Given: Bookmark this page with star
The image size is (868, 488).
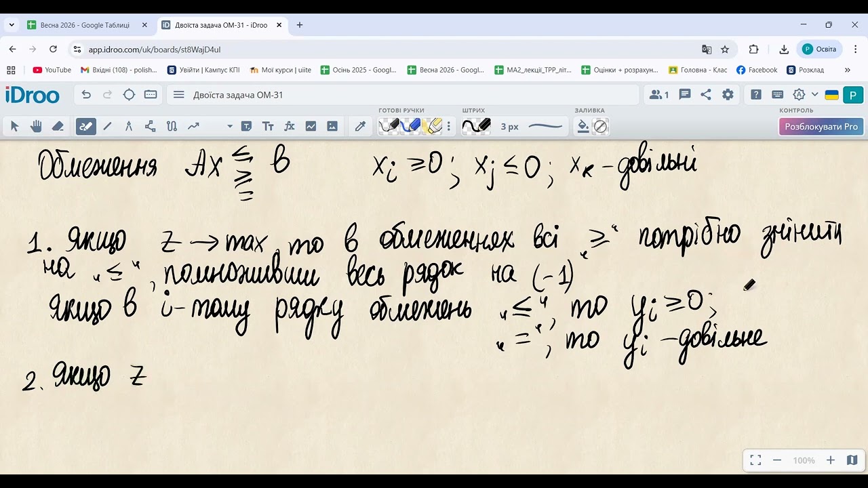Looking at the screenshot, I should [x=725, y=49].
